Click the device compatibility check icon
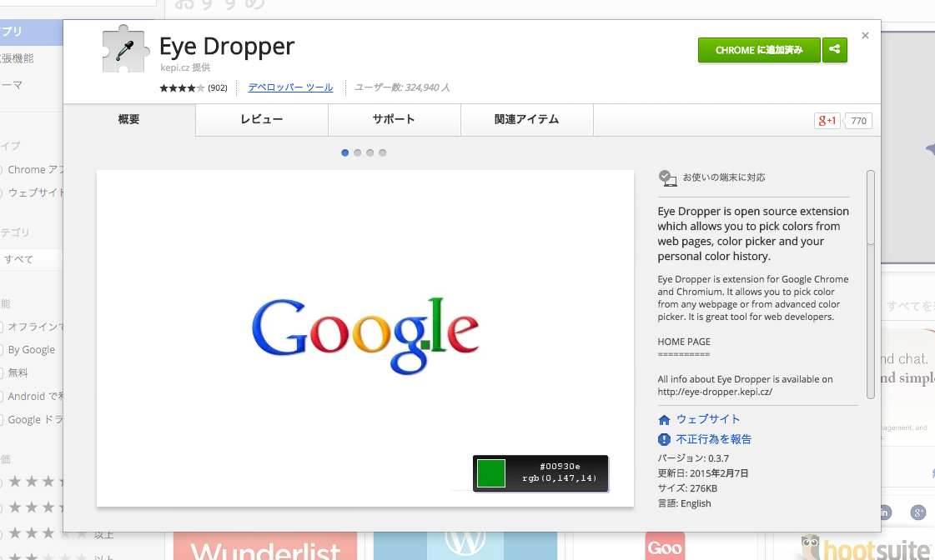 point(666,177)
